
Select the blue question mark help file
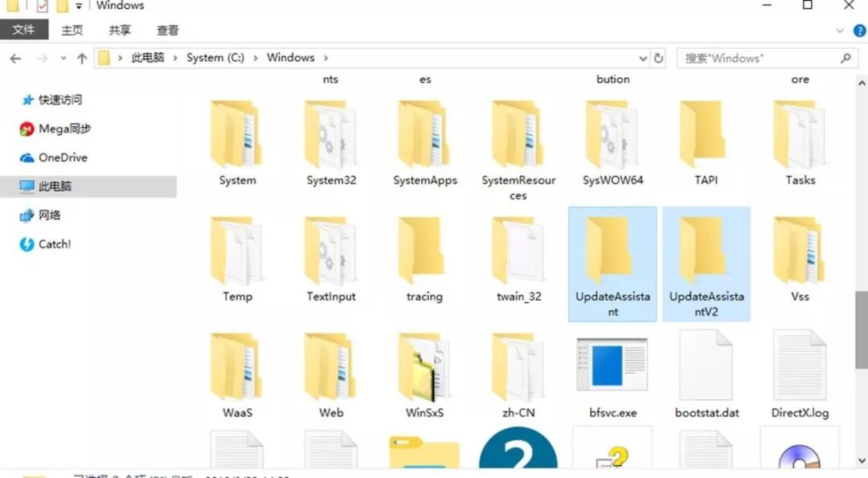518,448
